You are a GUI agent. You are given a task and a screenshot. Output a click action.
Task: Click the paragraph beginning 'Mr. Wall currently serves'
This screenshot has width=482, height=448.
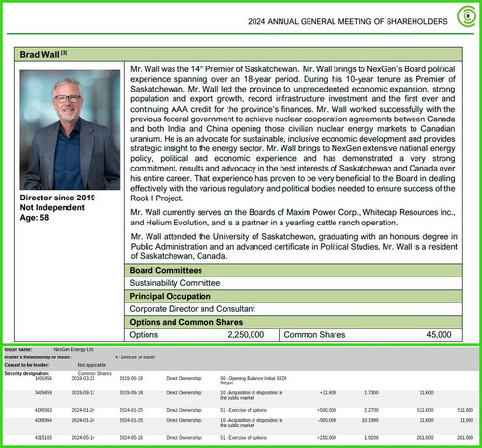tap(293, 218)
